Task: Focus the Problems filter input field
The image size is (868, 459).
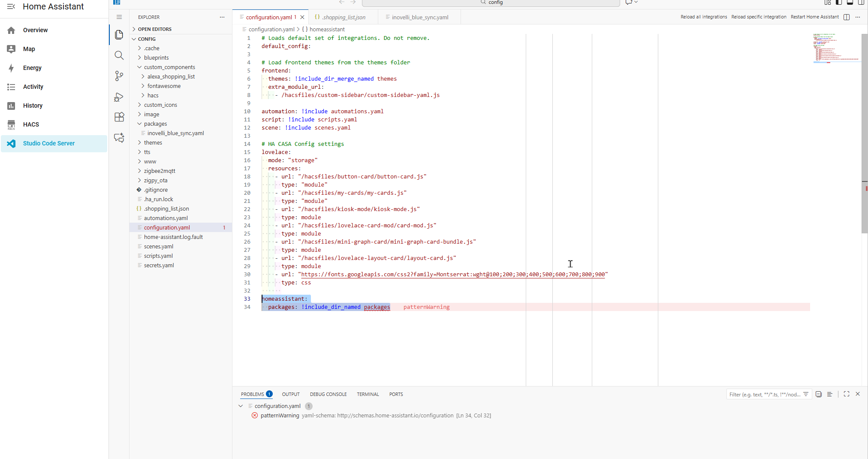Action: (x=764, y=394)
